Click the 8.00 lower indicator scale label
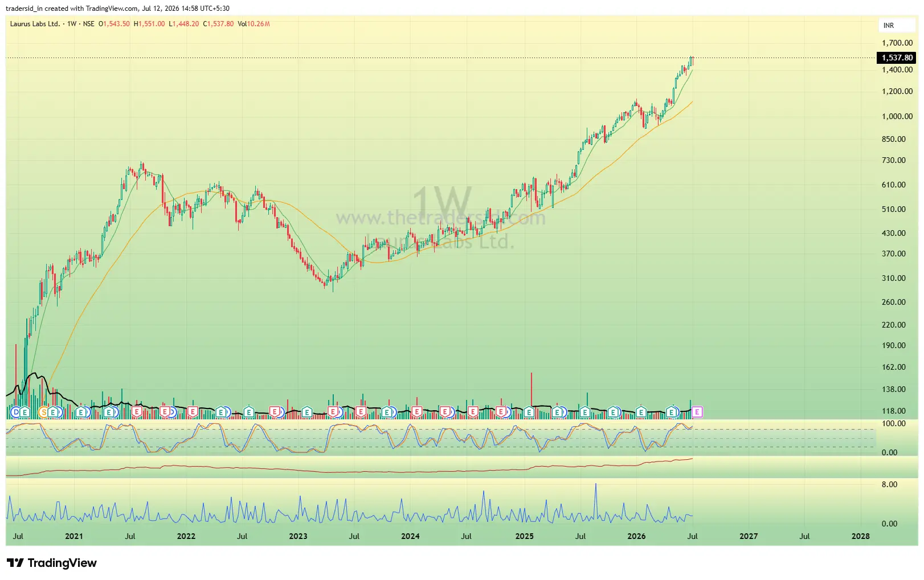The height and width of the screenshot is (580, 924). click(x=890, y=484)
